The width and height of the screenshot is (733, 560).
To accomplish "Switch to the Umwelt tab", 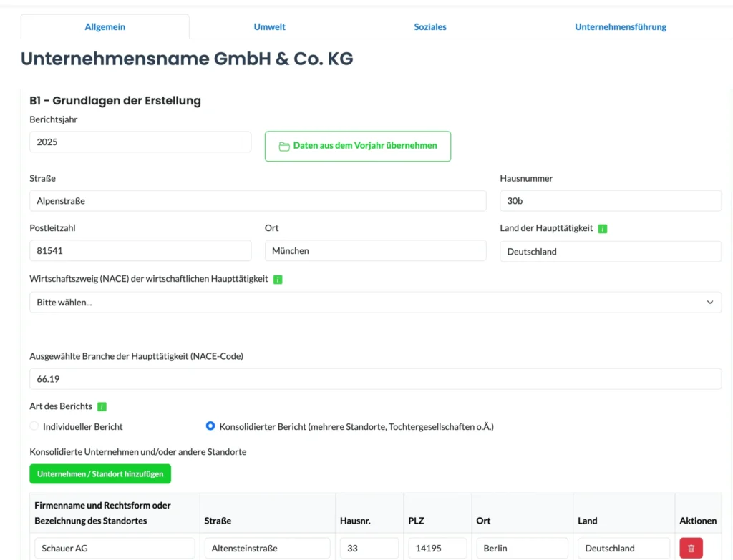I will (x=269, y=27).
